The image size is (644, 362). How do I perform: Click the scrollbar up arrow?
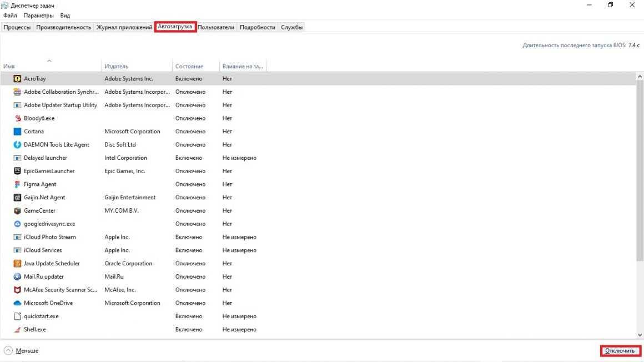click(640, 77)
